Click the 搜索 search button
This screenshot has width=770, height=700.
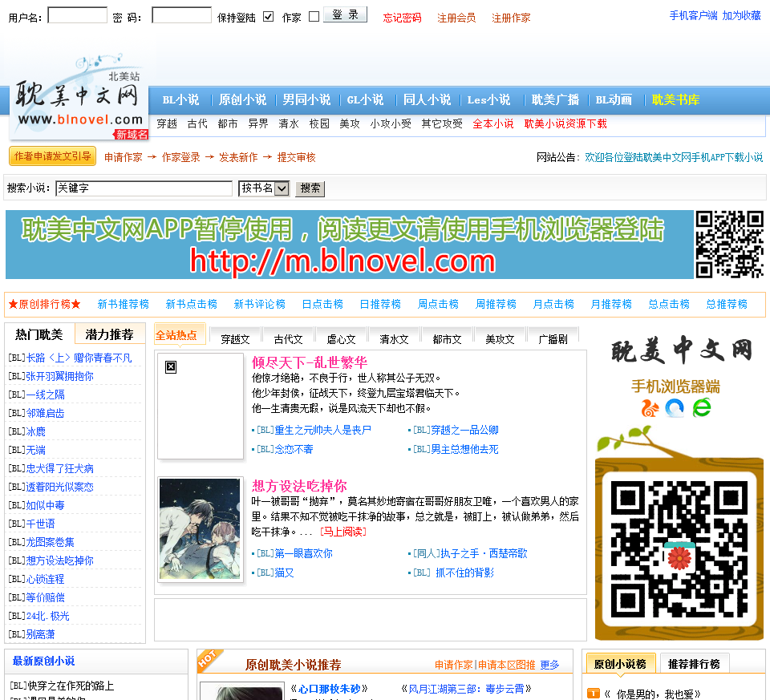click(310, 188)
